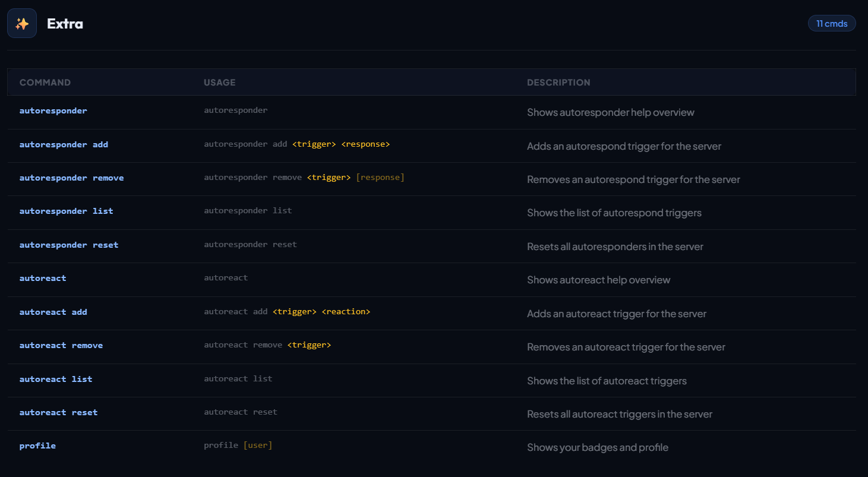868x477 pixels.
Task: Click the profile [user] usage text
Action: click(x=238, y=445)
